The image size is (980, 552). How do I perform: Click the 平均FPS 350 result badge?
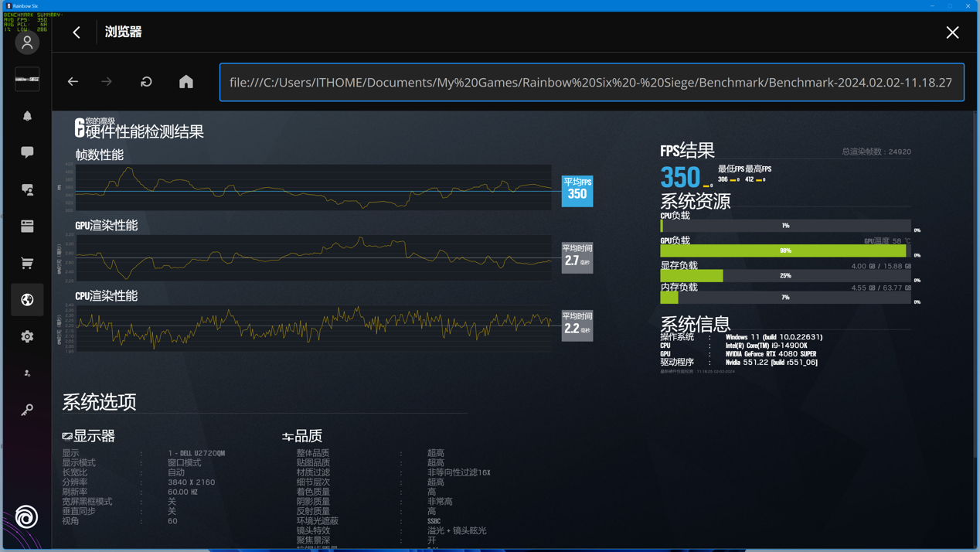[x=577, y=192]
